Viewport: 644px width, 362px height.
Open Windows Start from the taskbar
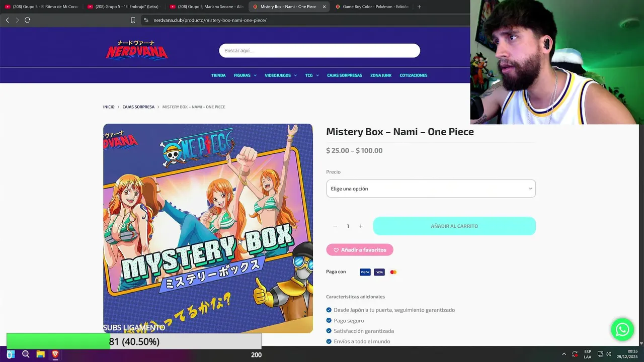pyautogui.click(x=11, y=354)
